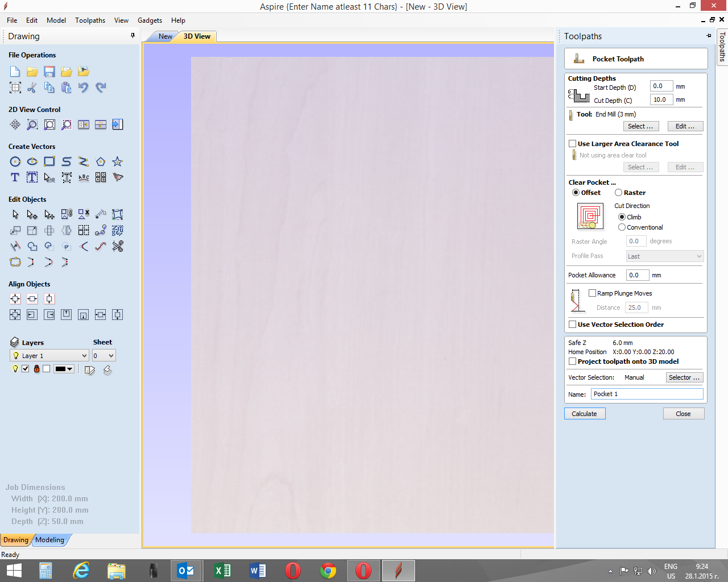Click the scissors Trim Vectors tool
The width and height of the screenshot is (728, 582).
tap(118, 246)
